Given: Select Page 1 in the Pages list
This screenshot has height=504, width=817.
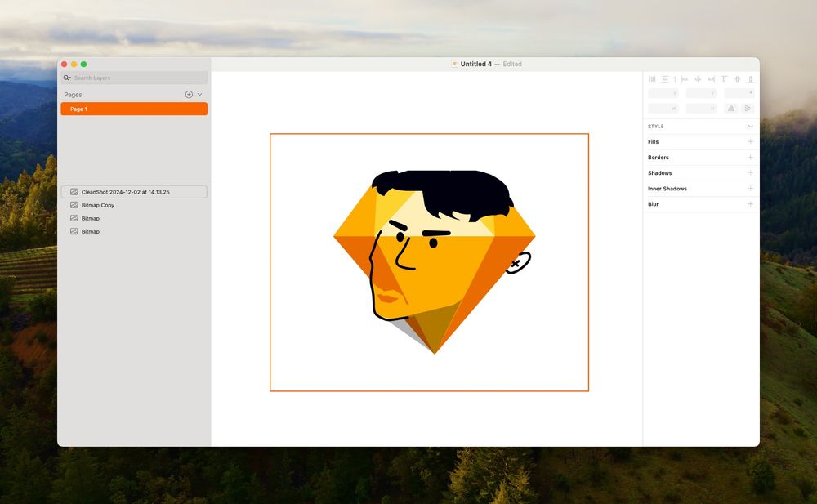Looking at the screenshot, I should pyautogui.click(x=134, y=109).
